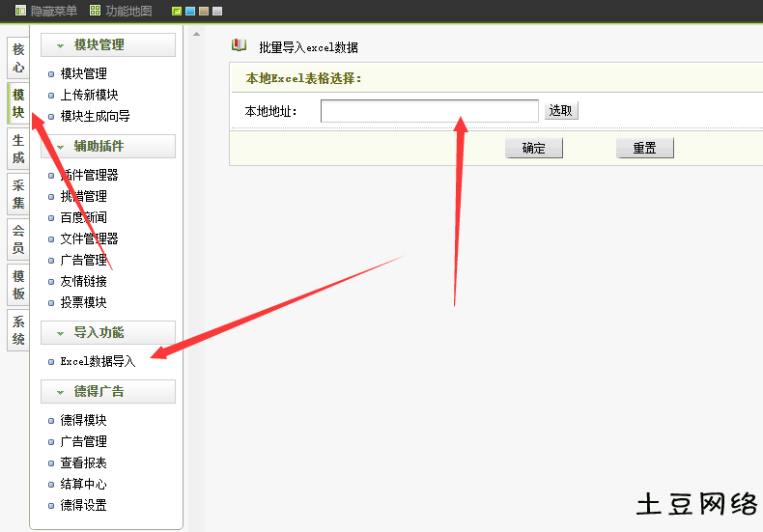Screen dimensions: 763x532
Task: Click the book icon beside 批量导入excel数据
Action: 240,45
